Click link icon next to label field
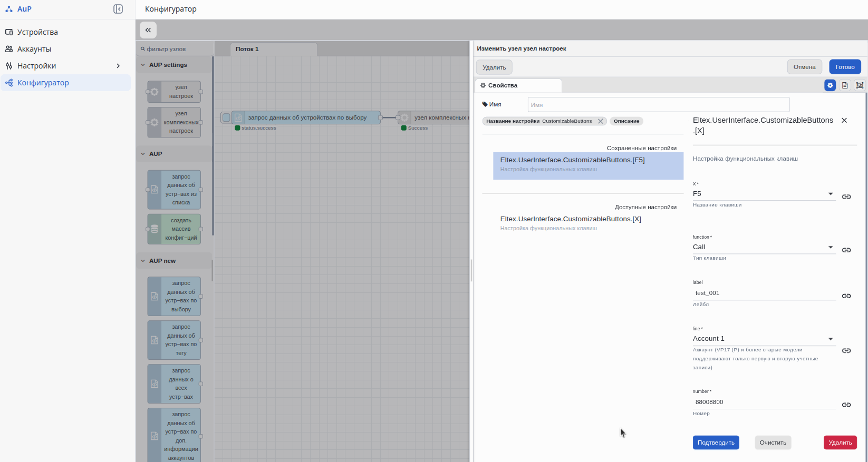868x462 pixels. pyautogui.click(x=846, y=296)
